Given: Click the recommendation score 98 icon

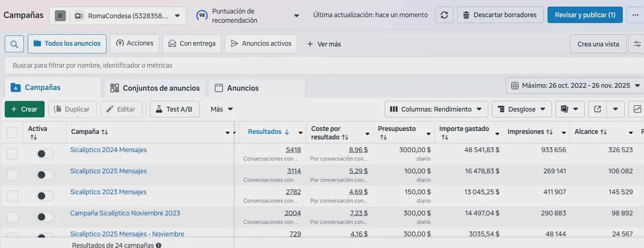Looking at the screenshot, I should 202,15.
